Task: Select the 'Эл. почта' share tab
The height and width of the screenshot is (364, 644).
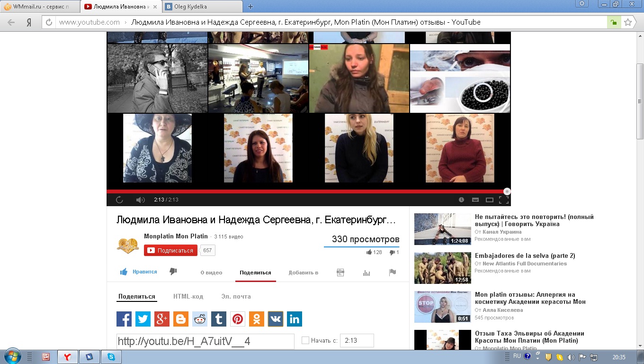Action: tap(236, 296)
